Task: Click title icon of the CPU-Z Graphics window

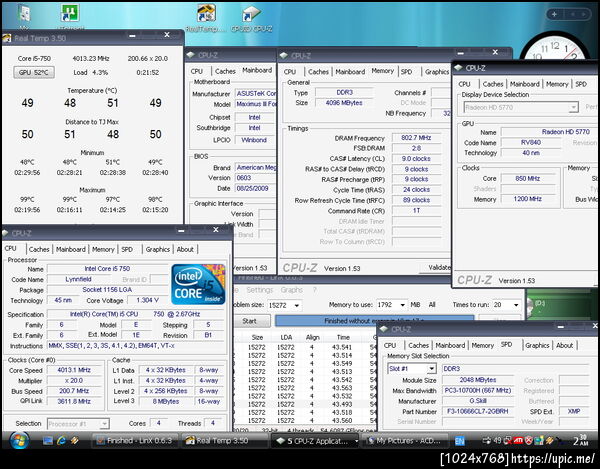Action: click(x=458, y=68)
